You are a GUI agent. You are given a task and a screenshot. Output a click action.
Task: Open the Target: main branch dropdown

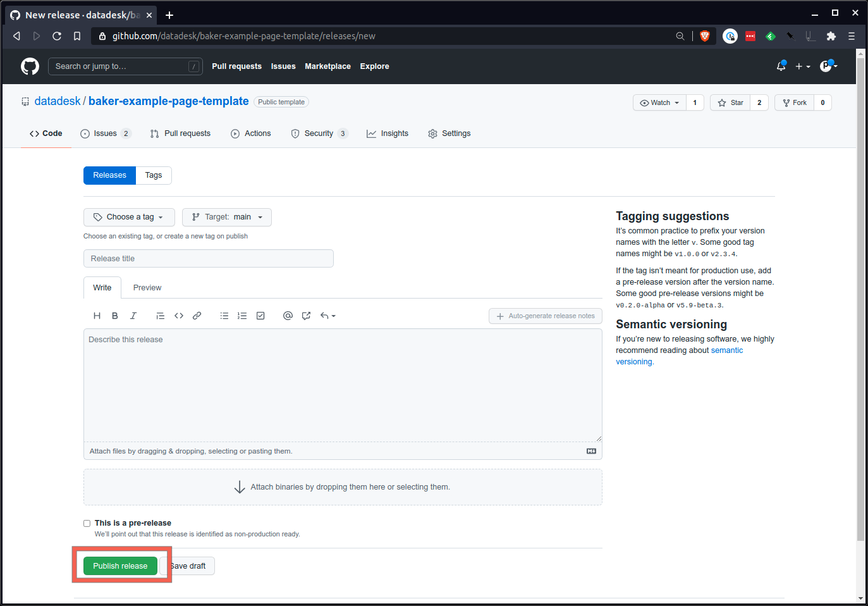tap(227, 217)
